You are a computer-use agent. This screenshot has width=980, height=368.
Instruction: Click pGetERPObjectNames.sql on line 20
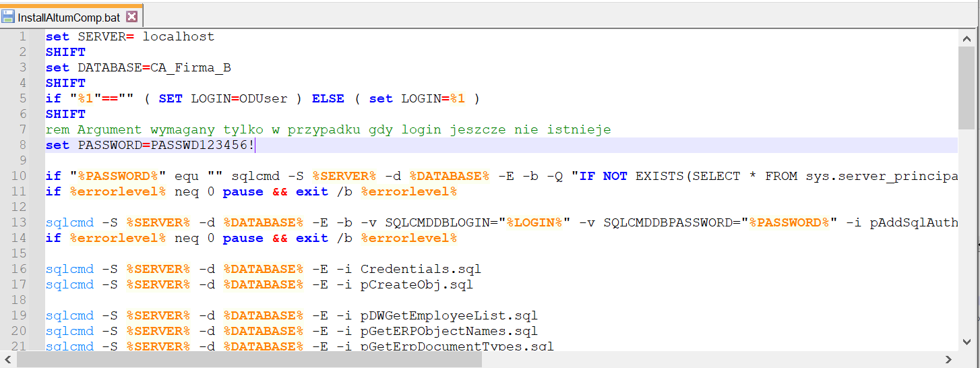(x=450, y=331)
